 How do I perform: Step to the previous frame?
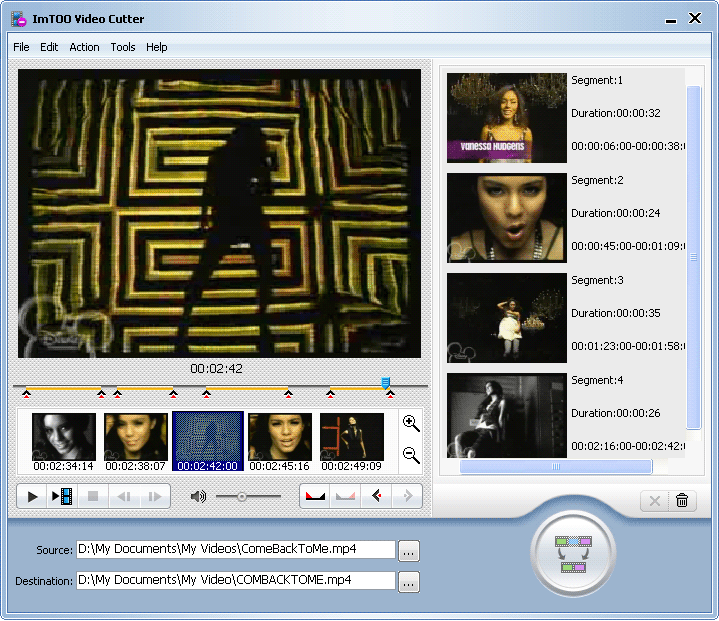(x=124, y=496)
